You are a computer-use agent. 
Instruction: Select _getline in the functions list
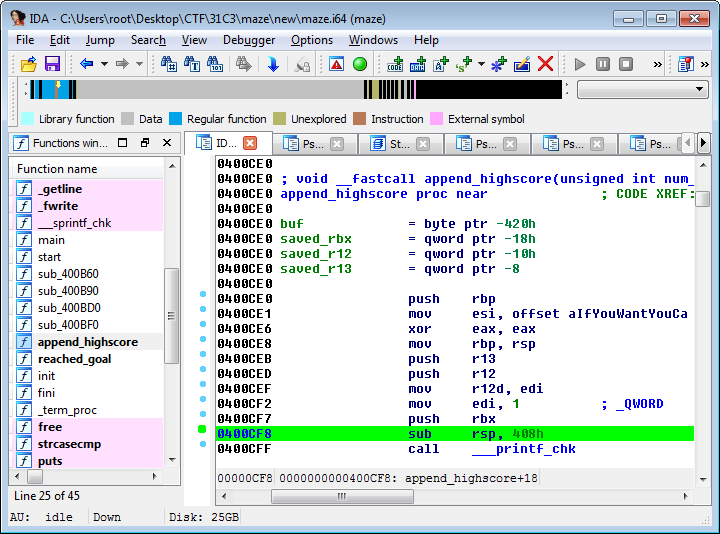coord(60,189)
